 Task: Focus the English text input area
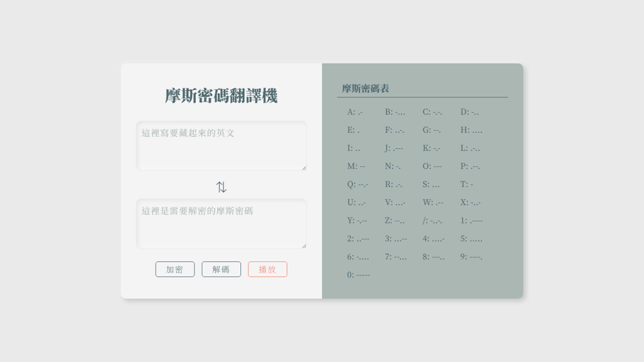221,145
